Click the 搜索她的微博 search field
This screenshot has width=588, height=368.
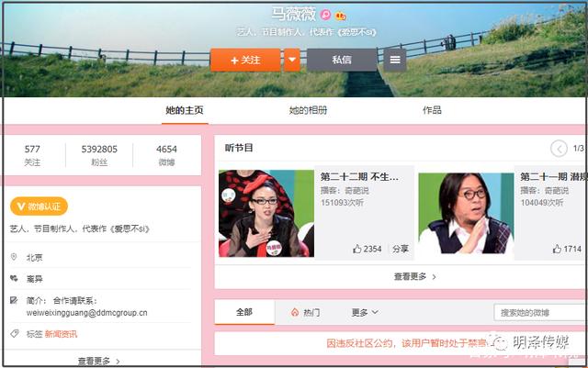tap(541, 313)
